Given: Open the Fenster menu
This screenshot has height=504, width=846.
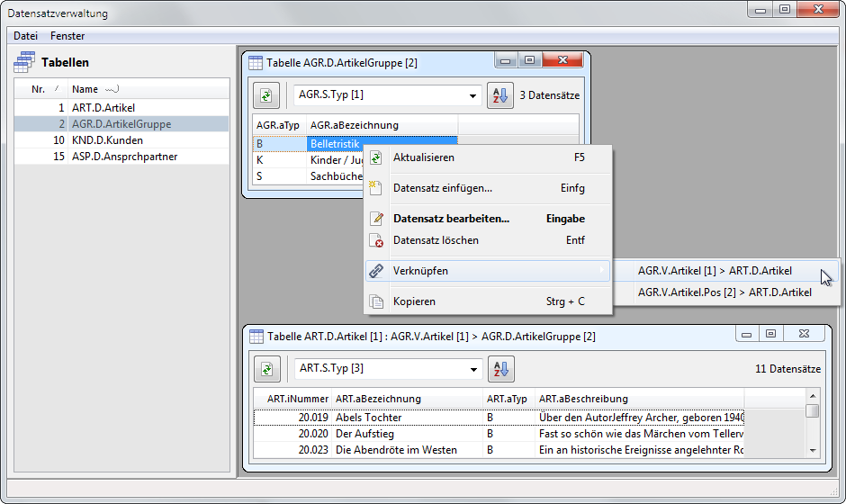Looking at the screenshot, I should click(67, 36).
